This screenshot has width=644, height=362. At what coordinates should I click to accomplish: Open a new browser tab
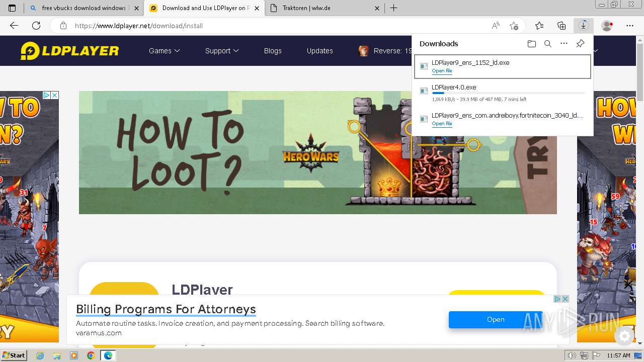pyautogui.click(x=393, y=8)
